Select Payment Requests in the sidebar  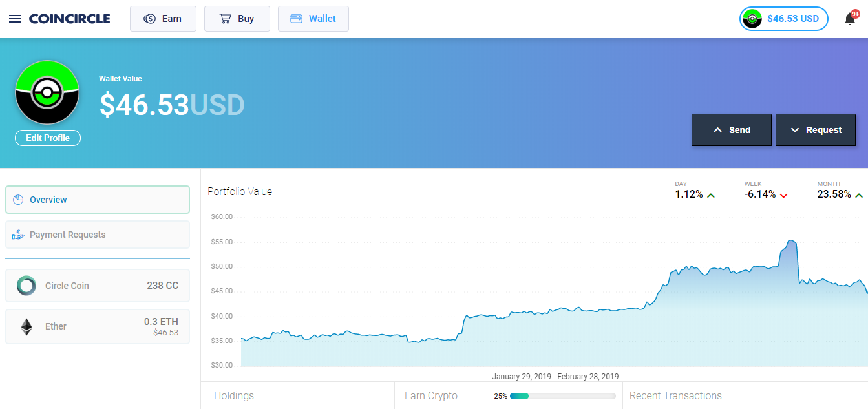tap(98, 235)
